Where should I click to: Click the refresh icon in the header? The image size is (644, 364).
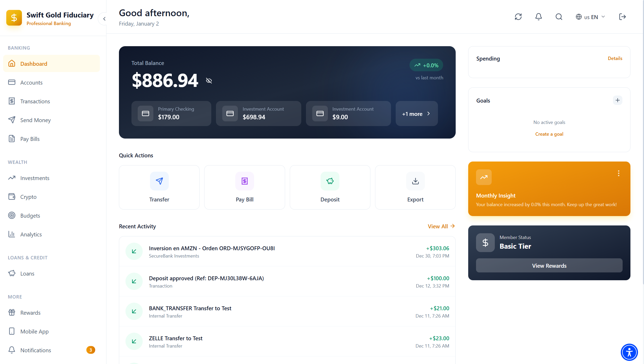[518, 16]
